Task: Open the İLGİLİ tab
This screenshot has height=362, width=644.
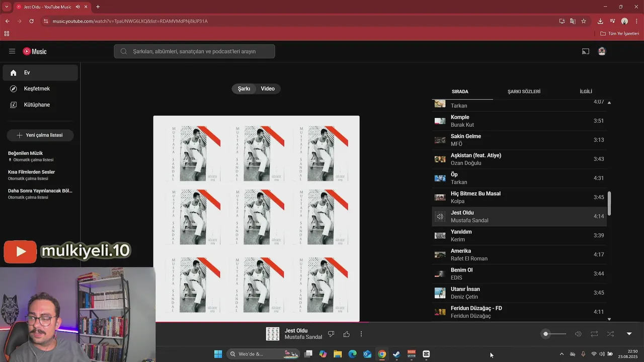Action: (x=586, y=92)
